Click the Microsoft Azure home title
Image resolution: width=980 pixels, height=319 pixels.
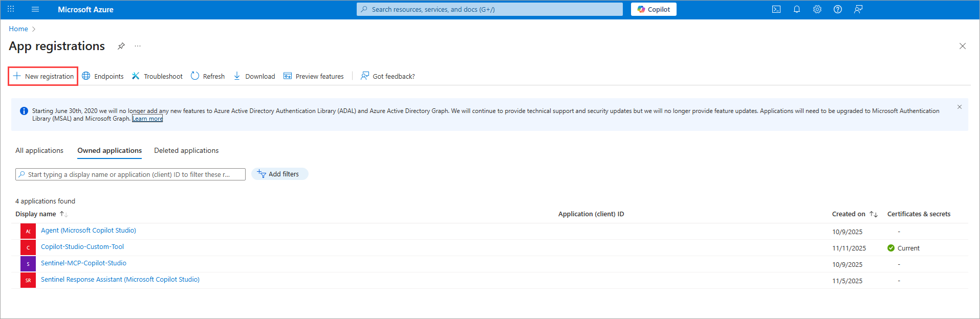point(85,9)
